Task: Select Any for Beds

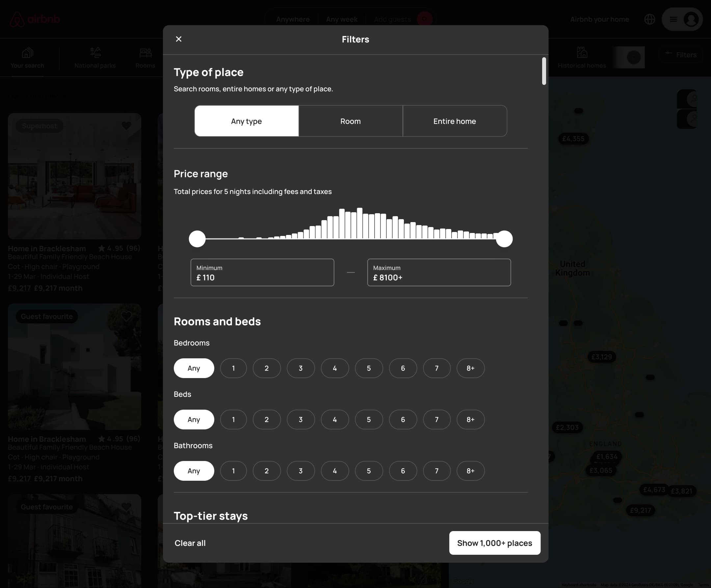Action: 194,420
